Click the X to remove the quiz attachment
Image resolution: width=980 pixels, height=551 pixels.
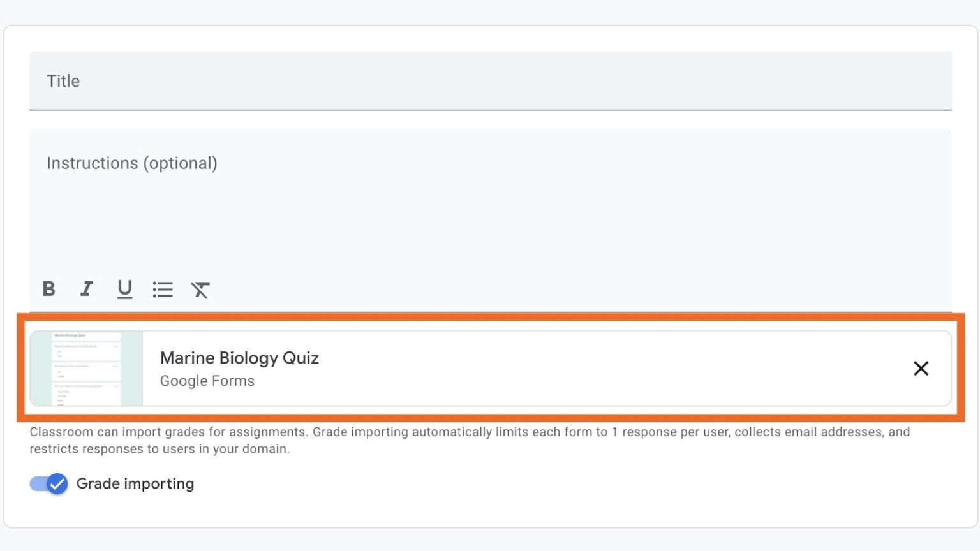921,369
